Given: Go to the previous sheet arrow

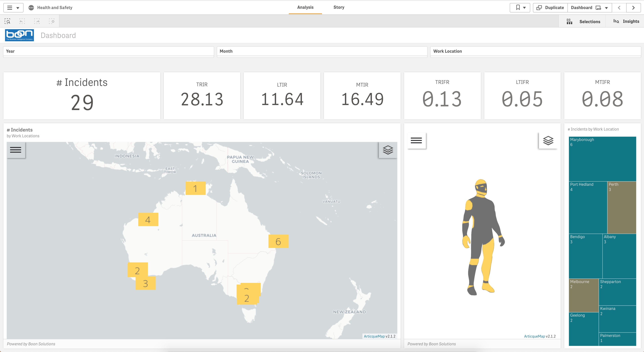Looking at the screenshot, I should coord(619,8).
